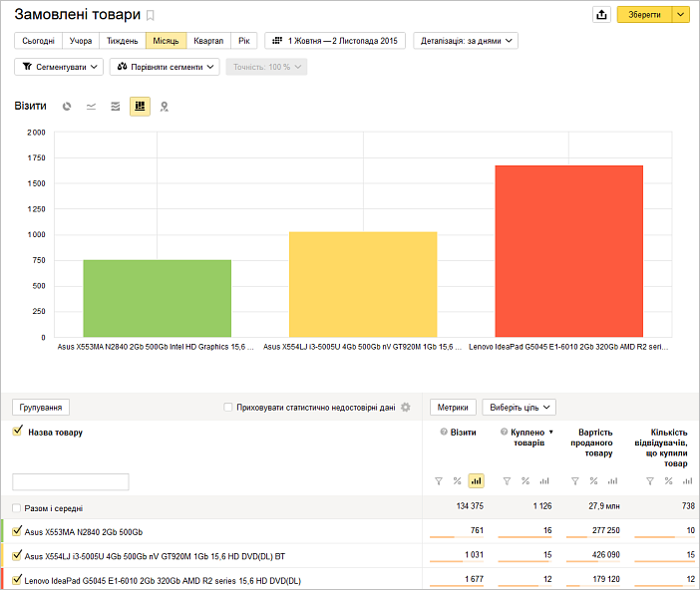
Task: Click chart icon under Куплено товарів column
Action: [x=544, y=481]
